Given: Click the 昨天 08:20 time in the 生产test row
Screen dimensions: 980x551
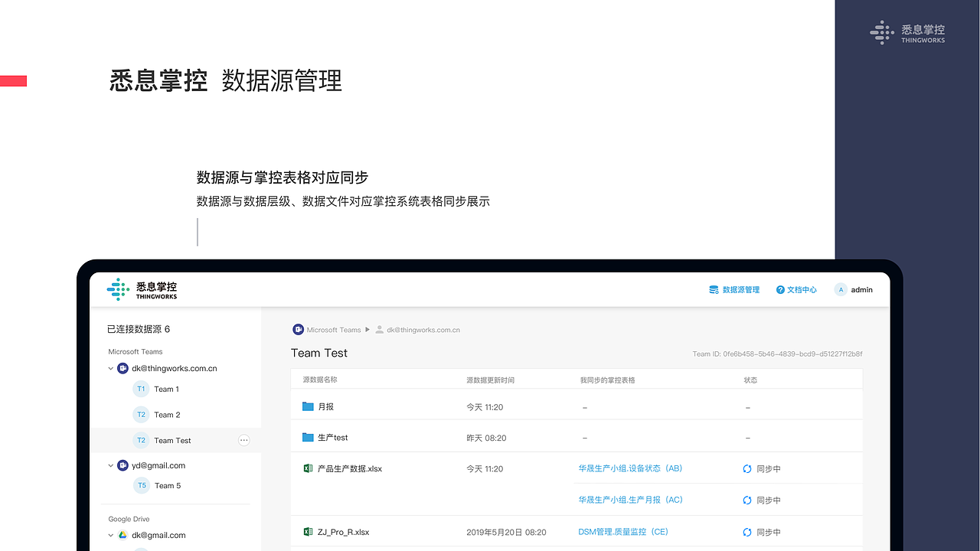Looking at the screenshot, I should [486, 438].
